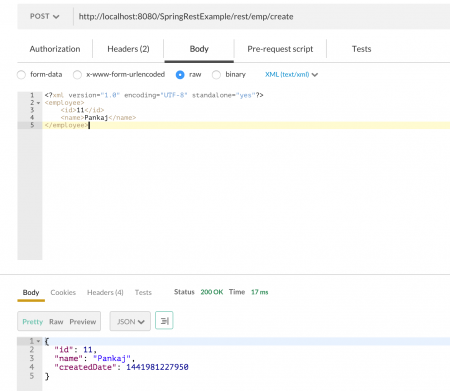Open the Headers (2) request tab

128,49
